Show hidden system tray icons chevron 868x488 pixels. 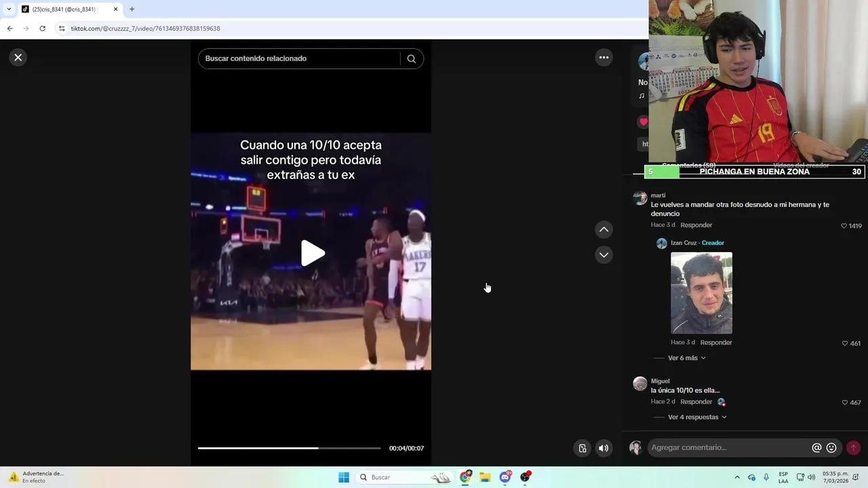[737, 477]
